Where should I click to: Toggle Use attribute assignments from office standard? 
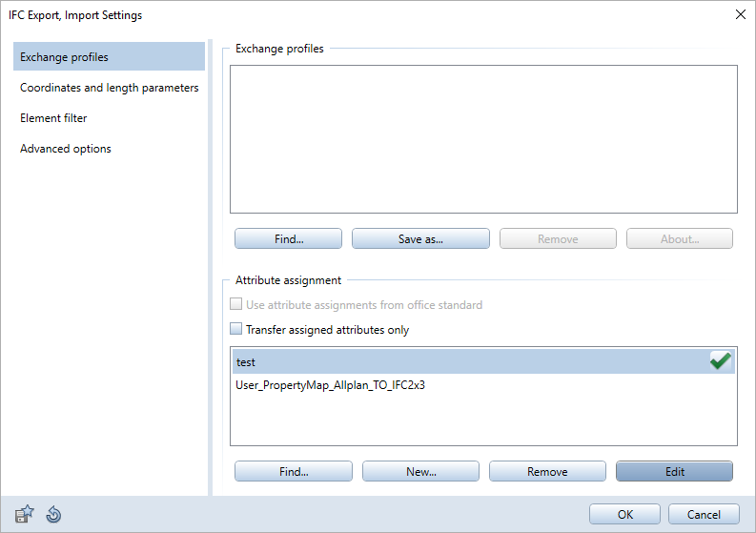236,305
